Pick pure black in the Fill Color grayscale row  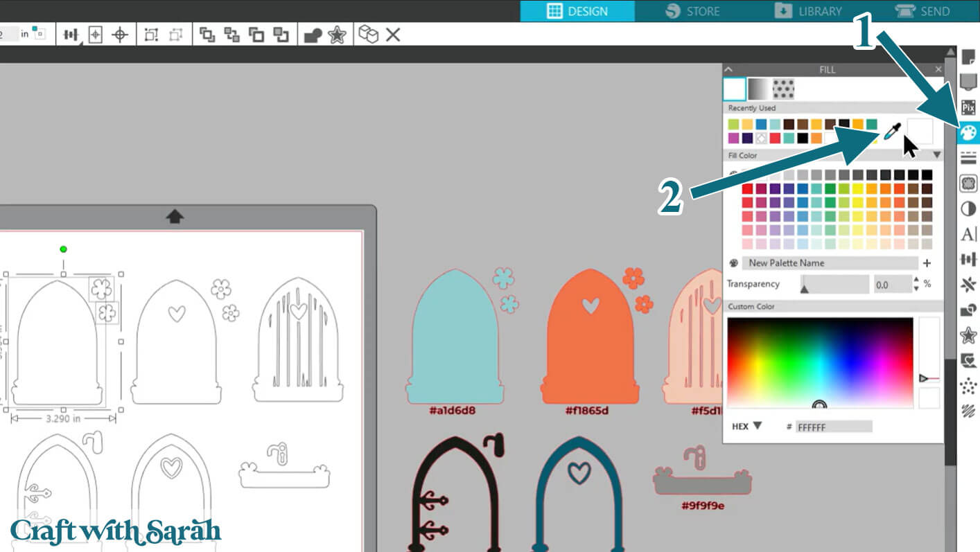927,175
